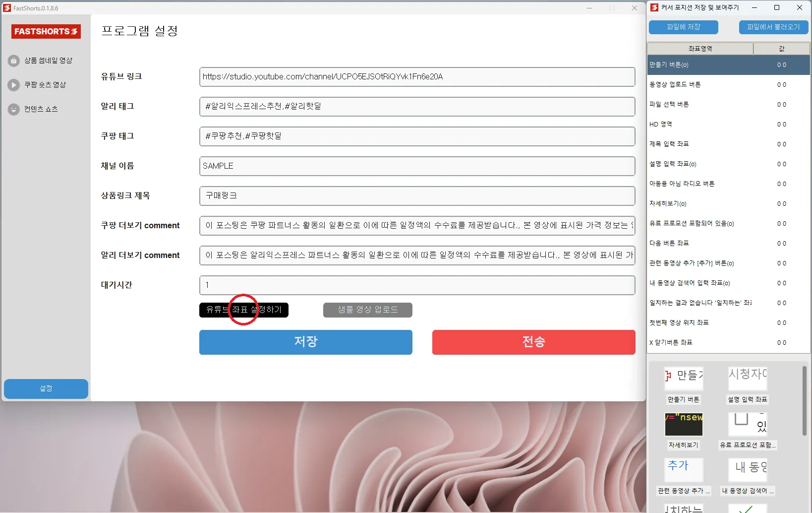Close the 커서 포지션 저장 및 보여주기 window

click(800, 7)
